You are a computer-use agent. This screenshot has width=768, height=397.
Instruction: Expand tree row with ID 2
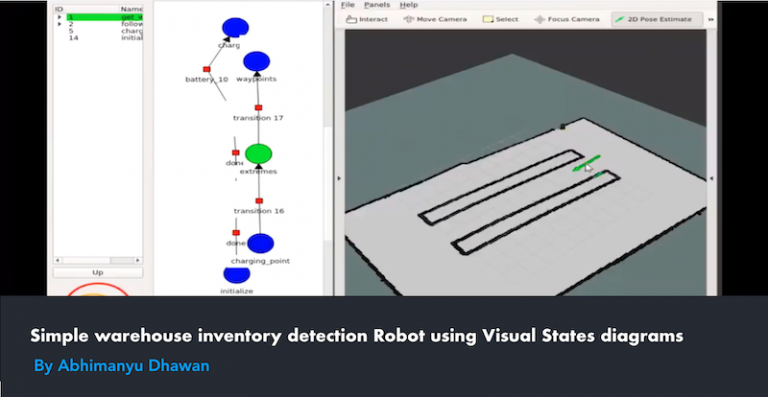[x=60, y=24]
